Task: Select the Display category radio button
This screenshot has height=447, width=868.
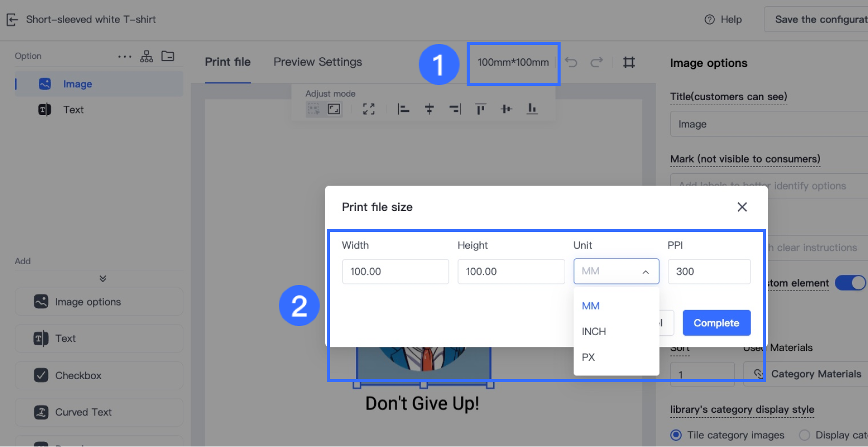Action: pyautogui.click(x=805, y=435)
